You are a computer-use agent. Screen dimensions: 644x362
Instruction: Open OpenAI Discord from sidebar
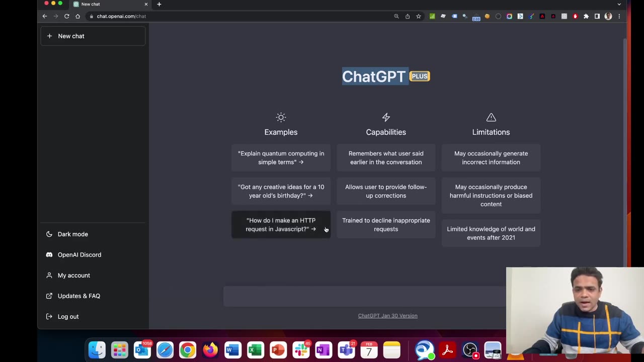(93, 255)
